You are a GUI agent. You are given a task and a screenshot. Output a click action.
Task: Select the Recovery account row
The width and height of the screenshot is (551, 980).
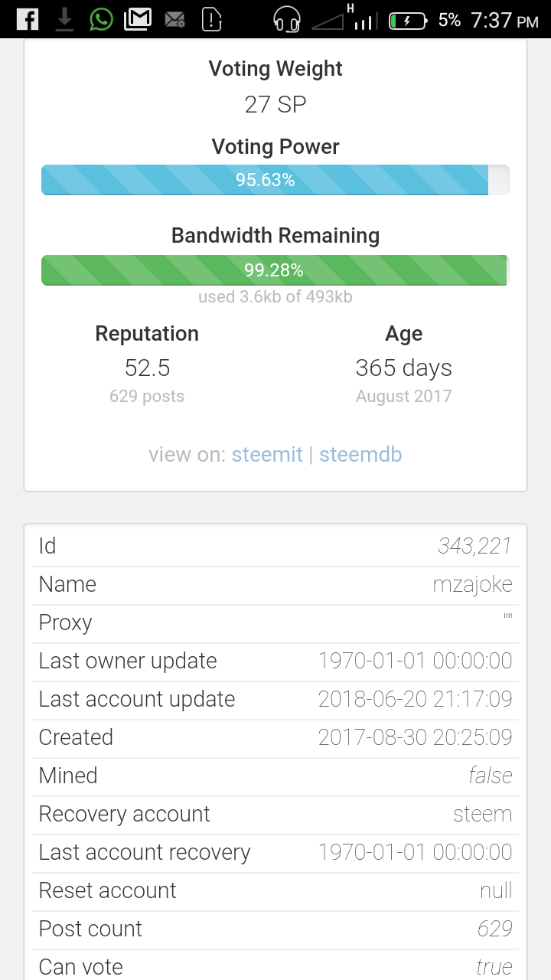[275, 815]
